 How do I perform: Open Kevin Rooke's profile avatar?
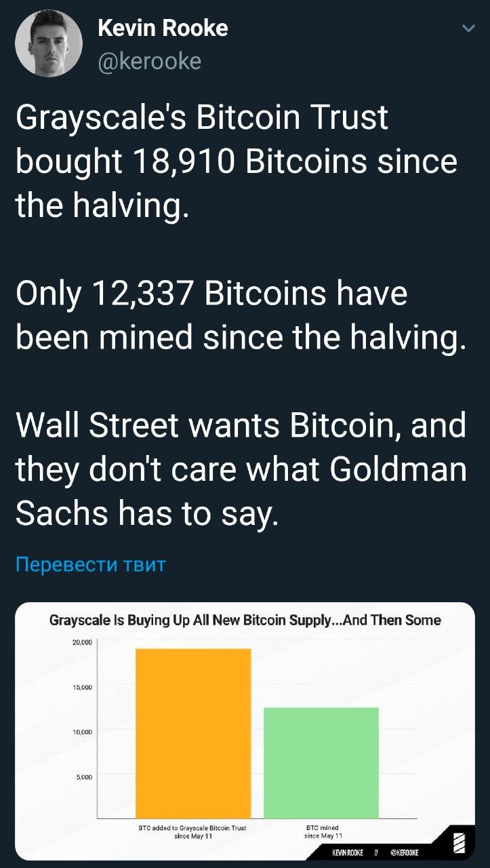pyautogui.click(x=49, y=43)
